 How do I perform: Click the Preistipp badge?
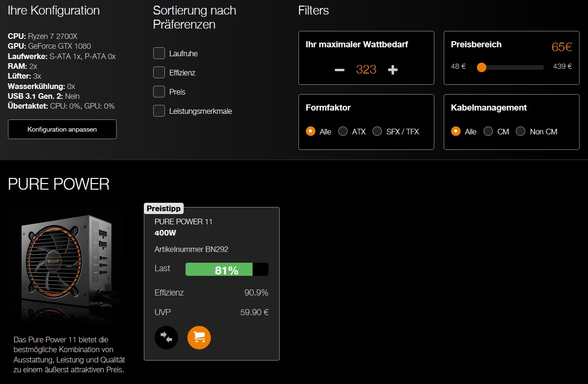pyautogui.click(x=164, y=208)
